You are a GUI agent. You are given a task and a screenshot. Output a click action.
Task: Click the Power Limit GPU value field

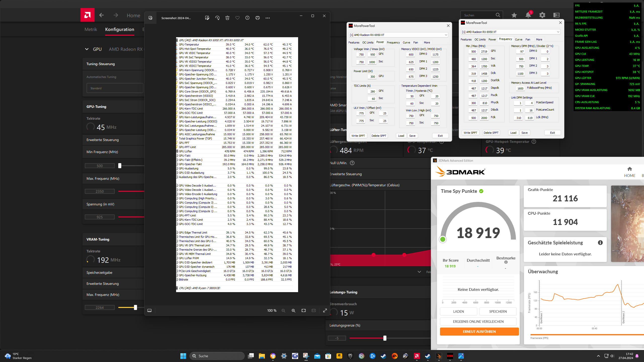pyautogui.click(x=372, y=77)
